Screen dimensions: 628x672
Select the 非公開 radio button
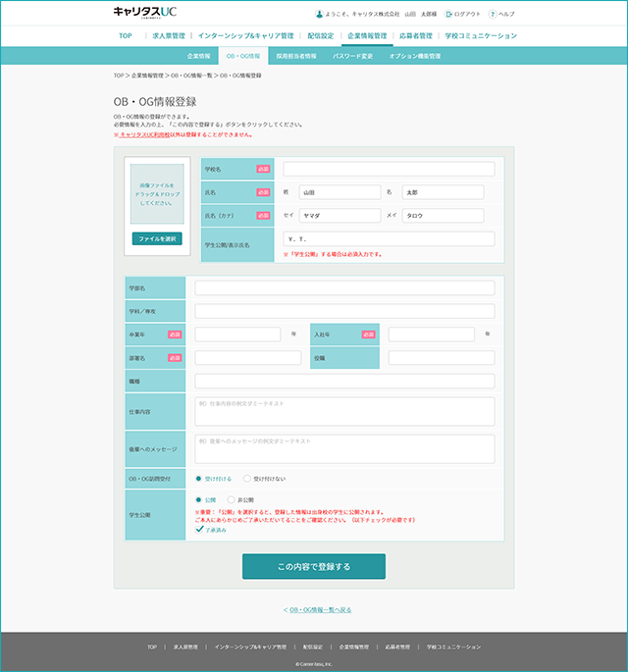(x=231, y=499)
